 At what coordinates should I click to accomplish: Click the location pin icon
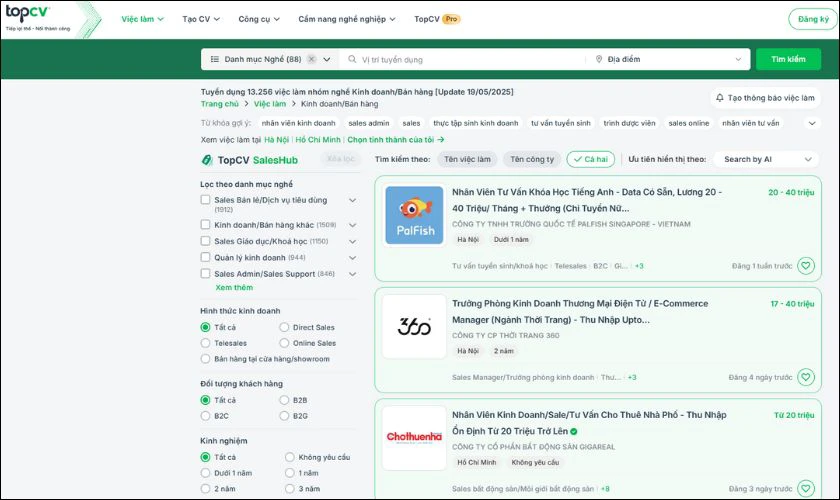[x=599, y=59]
